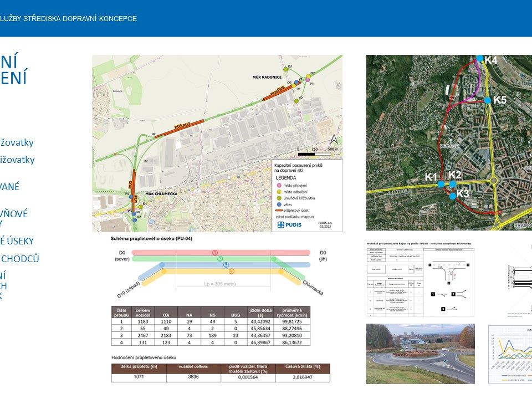
Task: Click lane circle 4 on the yellow lane
Action: point(232,271)
